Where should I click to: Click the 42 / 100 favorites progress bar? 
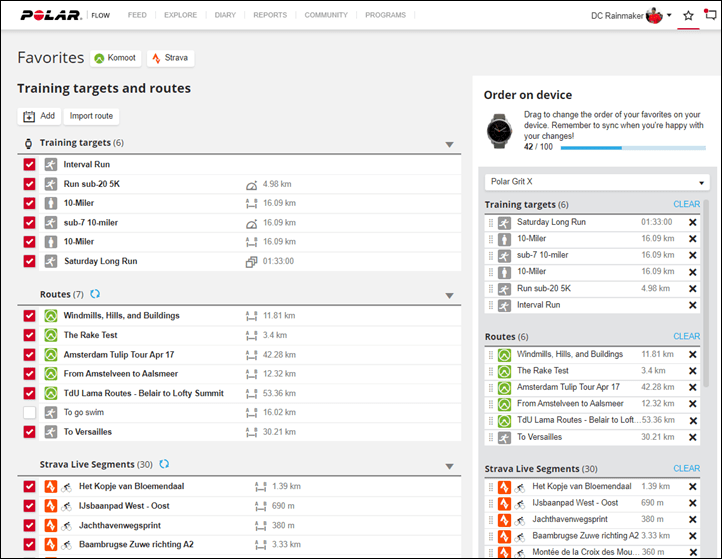point(633,148)
